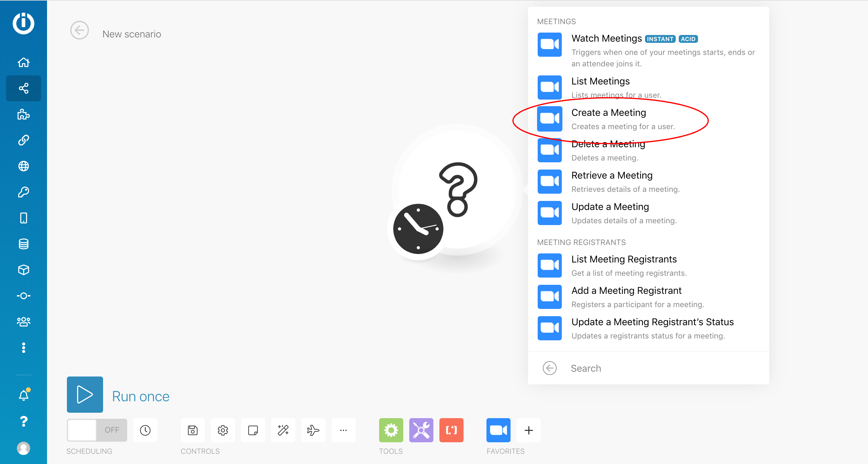Open scenario settings gear in Controls
The height and width of the screenshot is (464, 868).
point(223,430)
